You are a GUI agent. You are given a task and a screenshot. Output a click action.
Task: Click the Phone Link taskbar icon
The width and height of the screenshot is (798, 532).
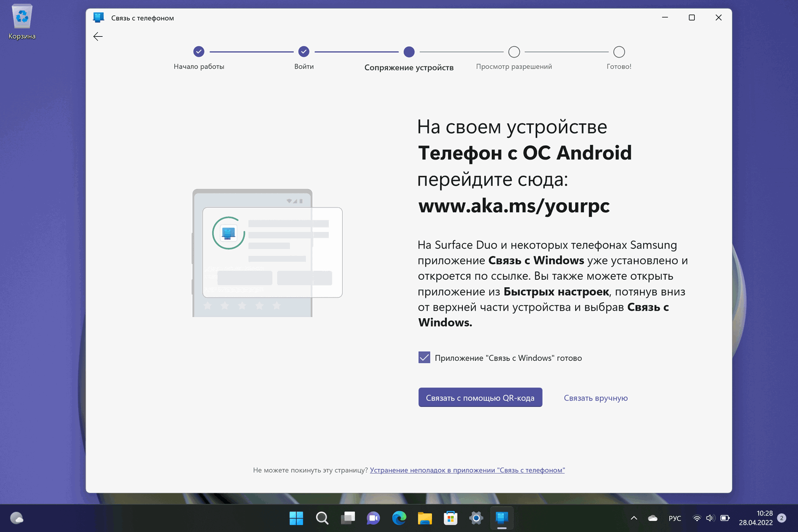click(x=502, y=518)
